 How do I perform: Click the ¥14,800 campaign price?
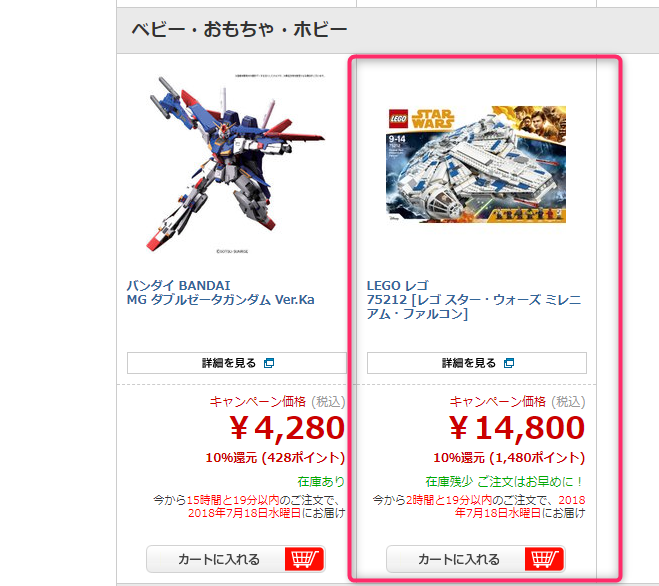pyautogui.click(x=517, y=428)
